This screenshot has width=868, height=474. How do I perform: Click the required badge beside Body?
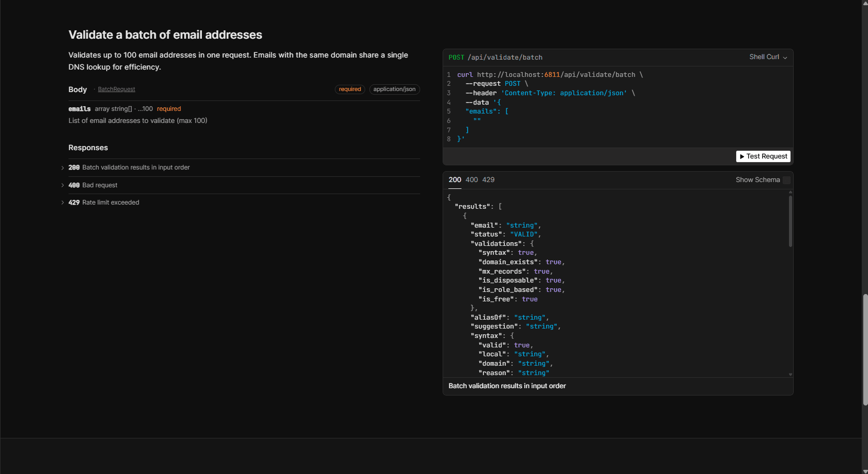[350, 89]
